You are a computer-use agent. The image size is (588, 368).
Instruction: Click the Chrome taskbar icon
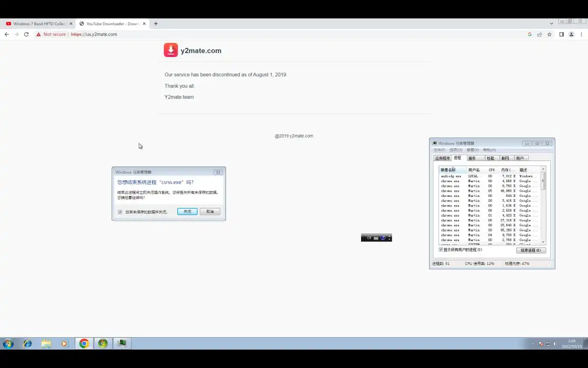pos(84,344)
